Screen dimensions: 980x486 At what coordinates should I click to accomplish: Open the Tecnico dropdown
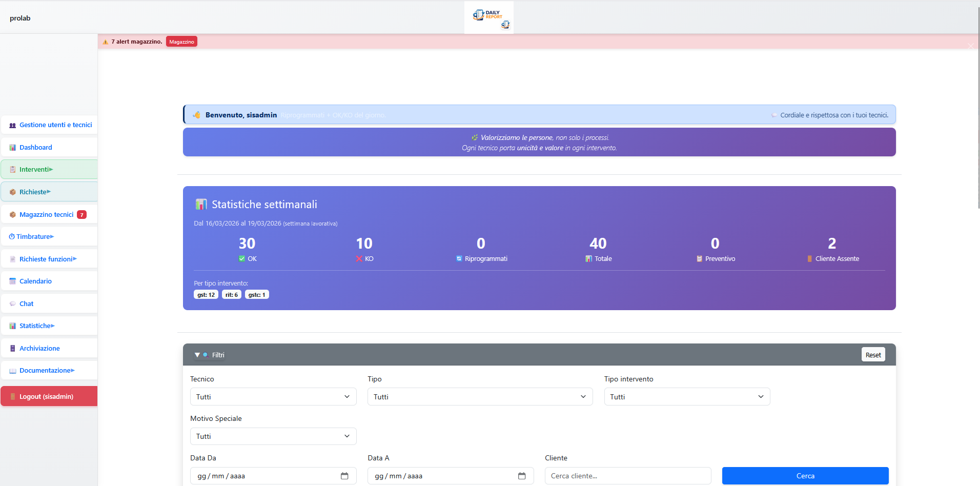273,397
